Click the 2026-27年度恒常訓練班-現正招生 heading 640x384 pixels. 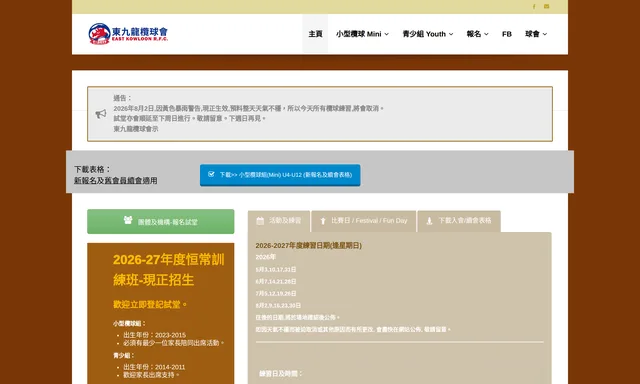tap(169, 270)
